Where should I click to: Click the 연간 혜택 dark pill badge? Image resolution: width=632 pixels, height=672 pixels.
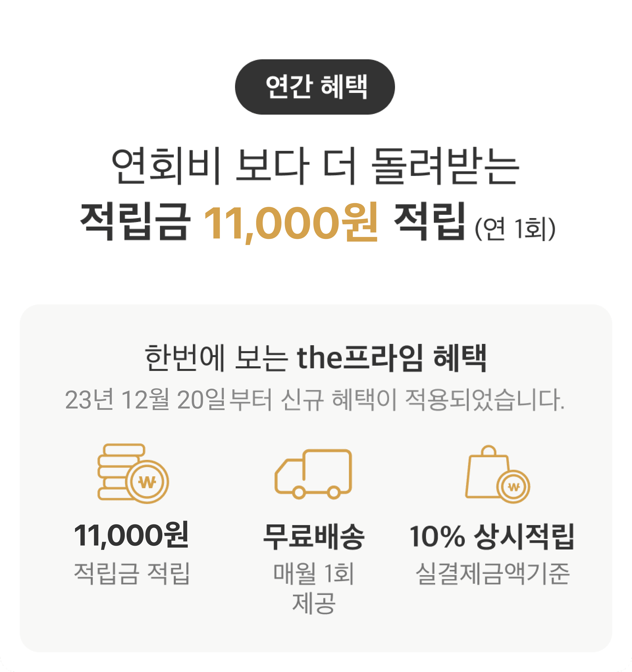(315, 87)
